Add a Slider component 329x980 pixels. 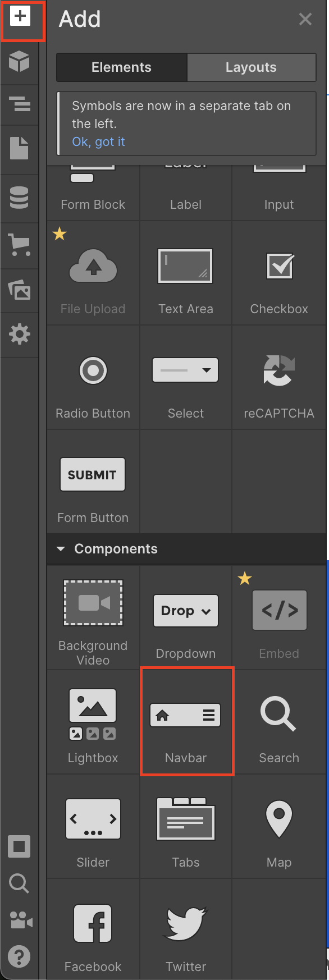[x=93, y=826]
